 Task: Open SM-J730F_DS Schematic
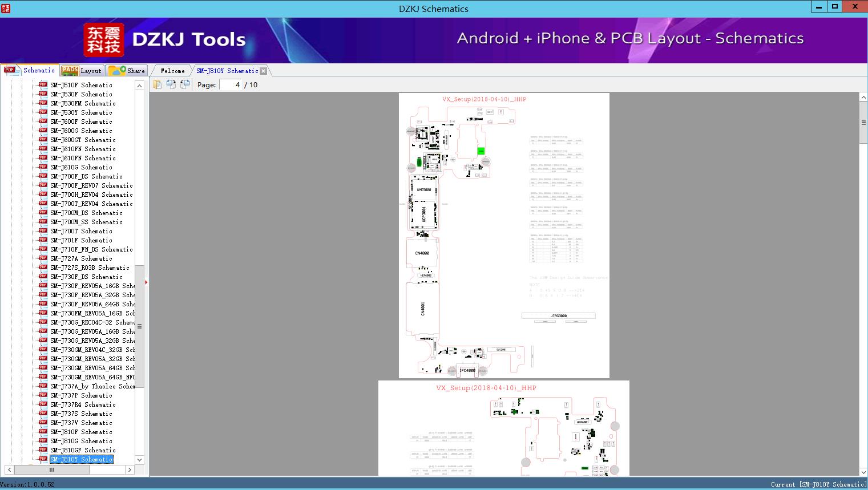86,277
